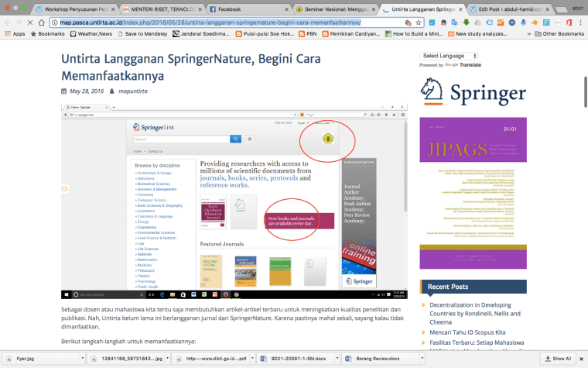Screen dimensions: 588x368
Task: Open the Evernote elephant extension
Action: click(x=443, y=22)
